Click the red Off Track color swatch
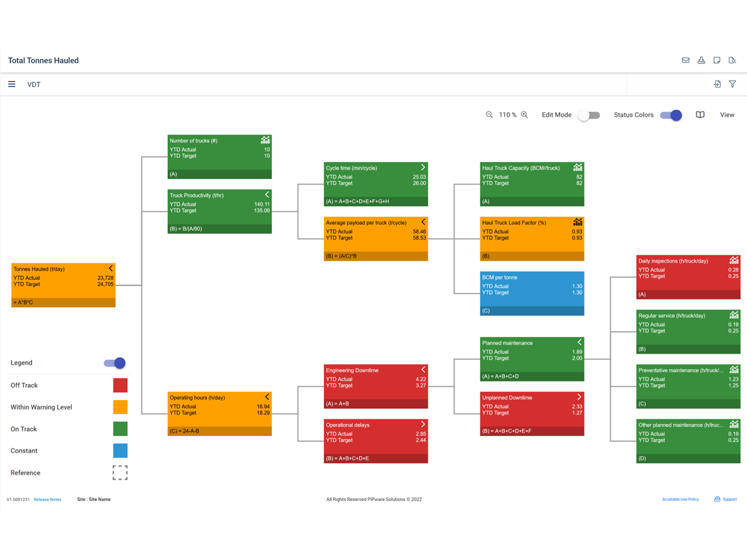This screenshot has height=560, width=747. click(x=120, y=385)
